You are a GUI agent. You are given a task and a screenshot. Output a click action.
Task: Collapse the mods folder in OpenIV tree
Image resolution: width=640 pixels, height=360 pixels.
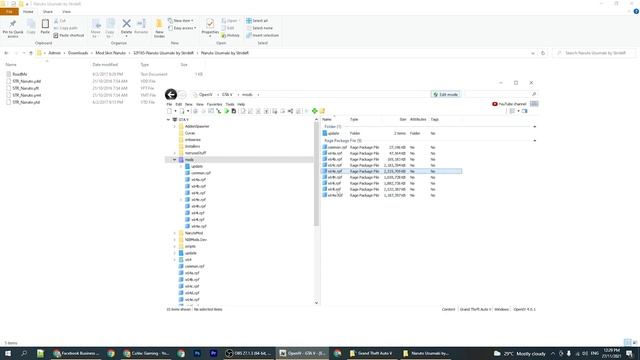click(x=175, y=160)
